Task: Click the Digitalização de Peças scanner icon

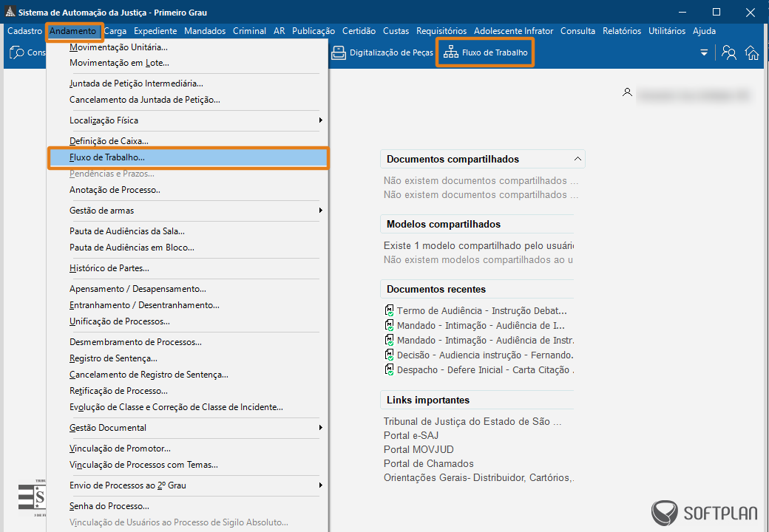Action: (339, 52)
